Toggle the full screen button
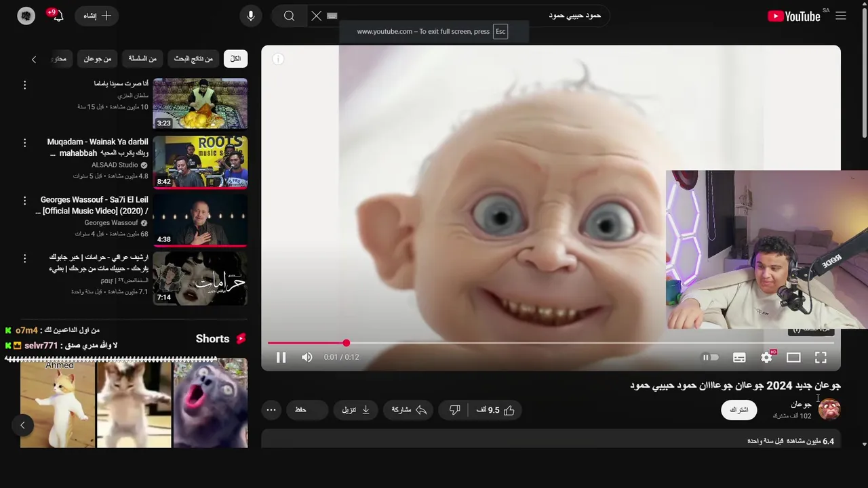This screenshot has width=868, height=488. click(x=821, y=357)
